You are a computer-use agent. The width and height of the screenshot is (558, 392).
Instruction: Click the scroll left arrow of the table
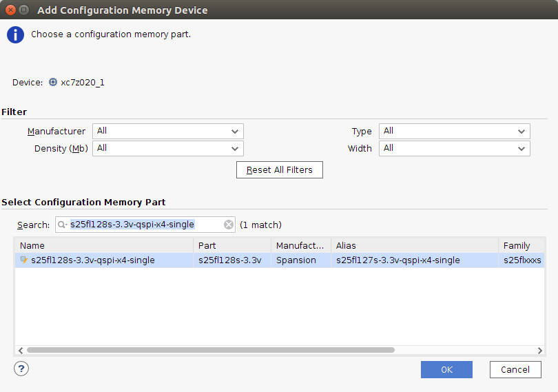pos(21,351)
